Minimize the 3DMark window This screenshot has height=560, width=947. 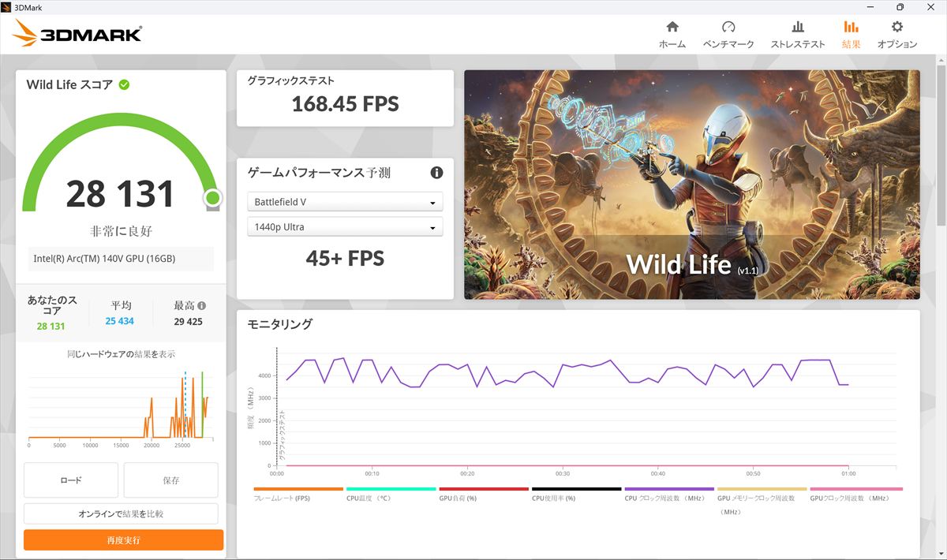point(870,7)
